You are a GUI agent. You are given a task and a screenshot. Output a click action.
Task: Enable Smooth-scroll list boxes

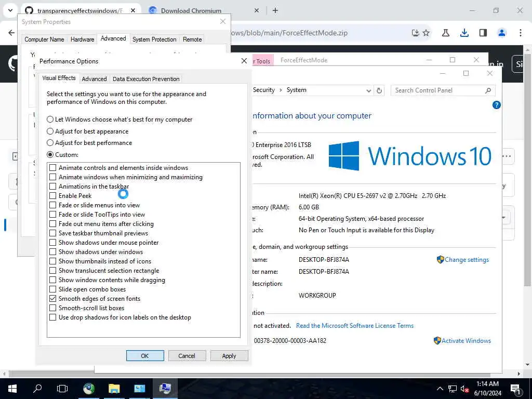coord(52,308)
